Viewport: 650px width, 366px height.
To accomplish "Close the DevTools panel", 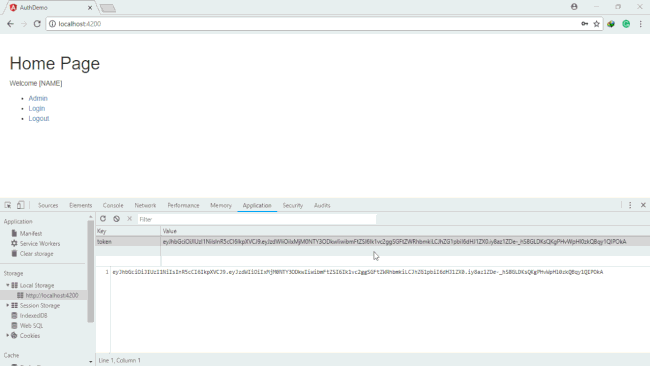I will (x=643, y=205).
